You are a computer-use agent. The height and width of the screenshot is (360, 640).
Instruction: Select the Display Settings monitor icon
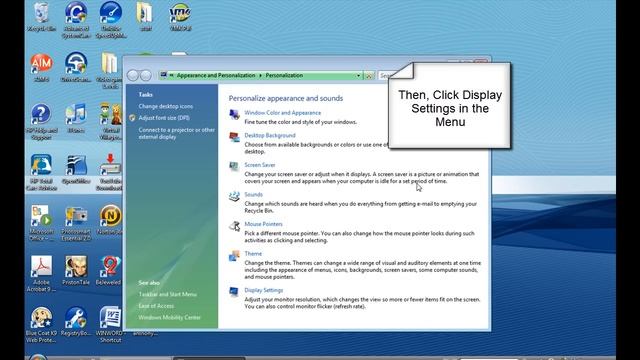pos(234,292)
